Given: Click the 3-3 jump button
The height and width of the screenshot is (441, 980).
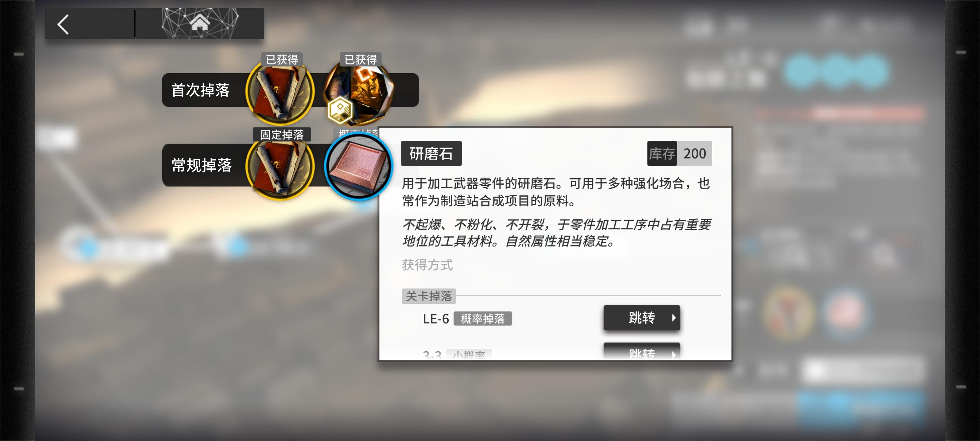Looking at the screenshot, I should (x=641, y=351).
